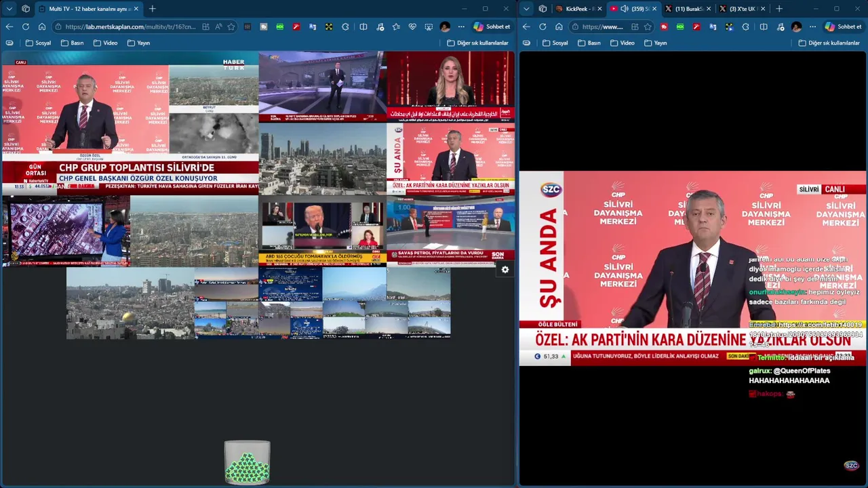Open a new tab in right window

pyautogui.click(x=779, y=9)
